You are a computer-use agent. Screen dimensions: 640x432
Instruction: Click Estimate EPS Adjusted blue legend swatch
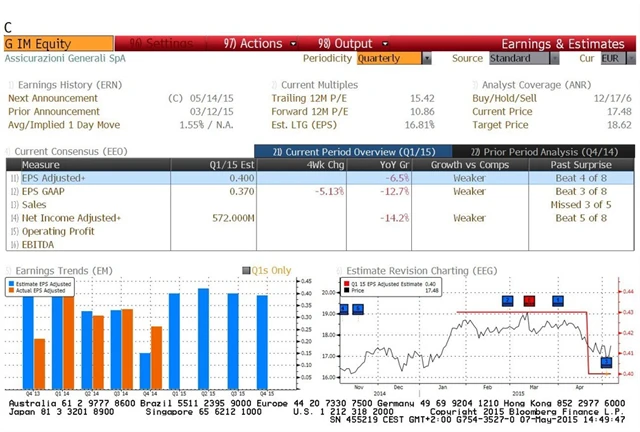coord(11,284)
